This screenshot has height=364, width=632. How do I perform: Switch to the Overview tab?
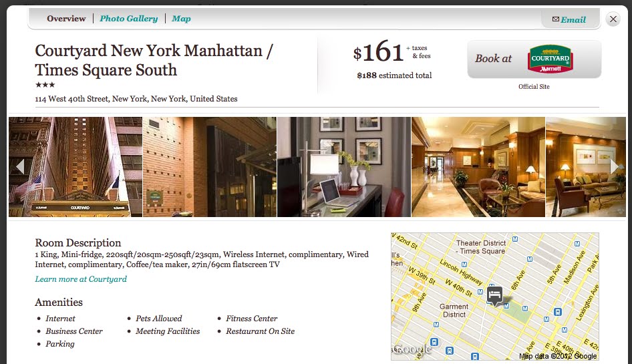click(66, 19)
